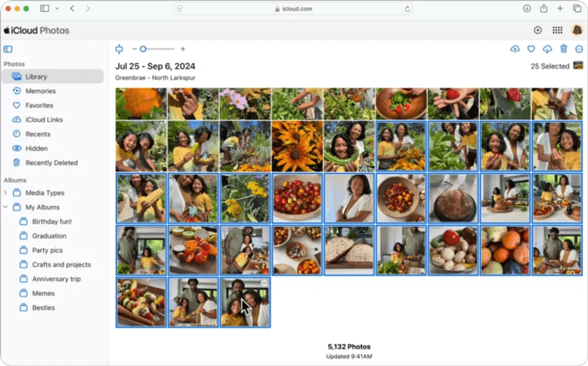Click the upload to iCloud icon
The width and height of the screenshot is (588, 366).
click(x=515, y=49)
